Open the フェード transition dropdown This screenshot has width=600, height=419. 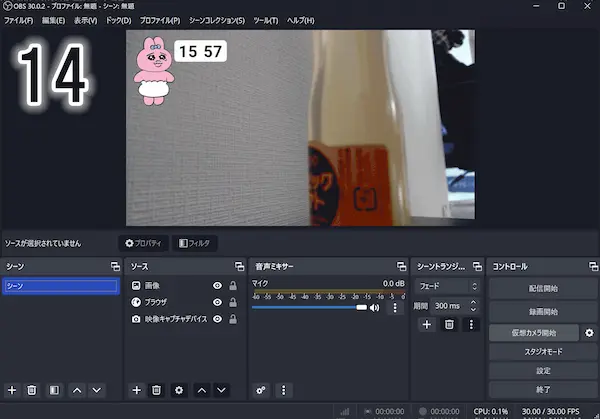pyautogui.click(x=447, y=286)
